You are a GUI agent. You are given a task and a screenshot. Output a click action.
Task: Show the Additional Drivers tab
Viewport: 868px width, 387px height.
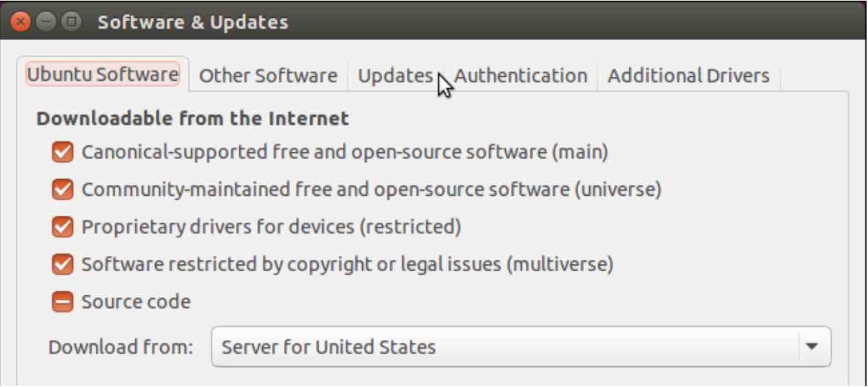(689, 76)
